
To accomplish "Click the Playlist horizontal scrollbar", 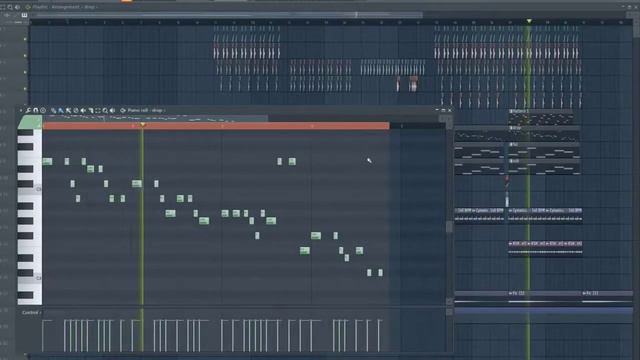I will coord(229,15).
